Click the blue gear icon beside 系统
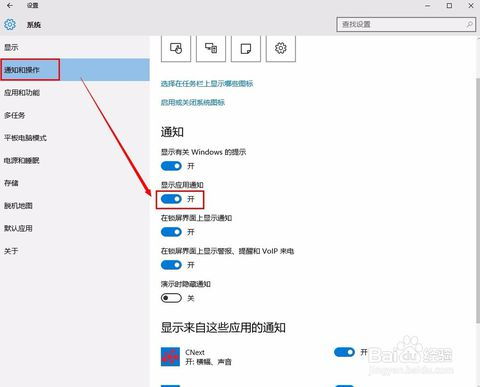Image resolution: width=480 pixels, height=387 pixels. tap(10, 24)
